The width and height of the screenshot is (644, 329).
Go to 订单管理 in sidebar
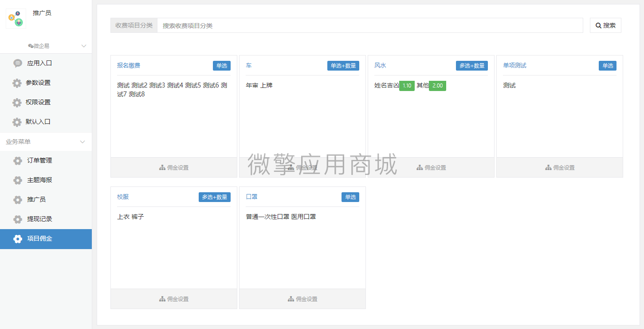click(46, 160)
